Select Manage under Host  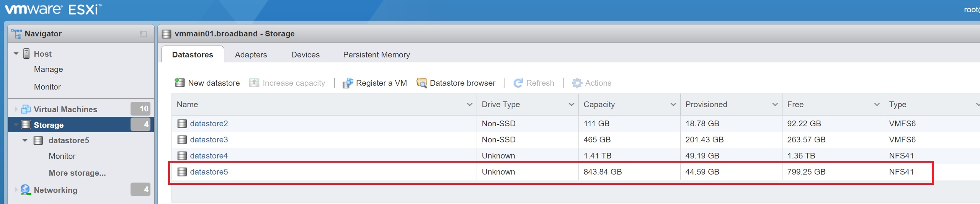click(48, 69)
